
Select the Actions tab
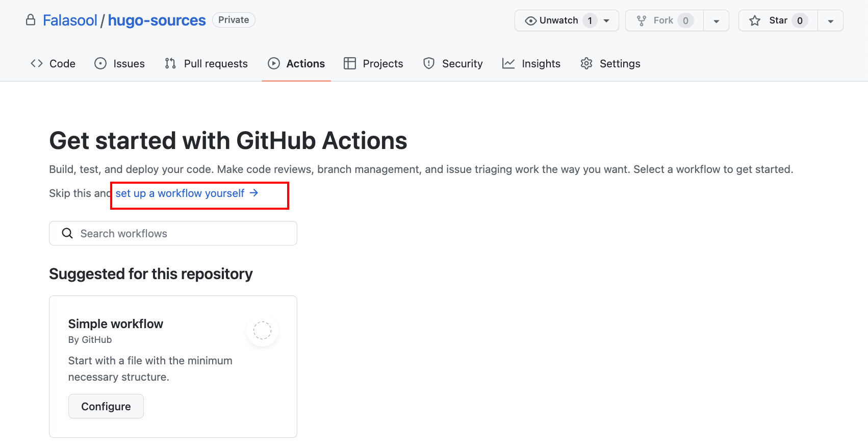click(x=296, y=63)
